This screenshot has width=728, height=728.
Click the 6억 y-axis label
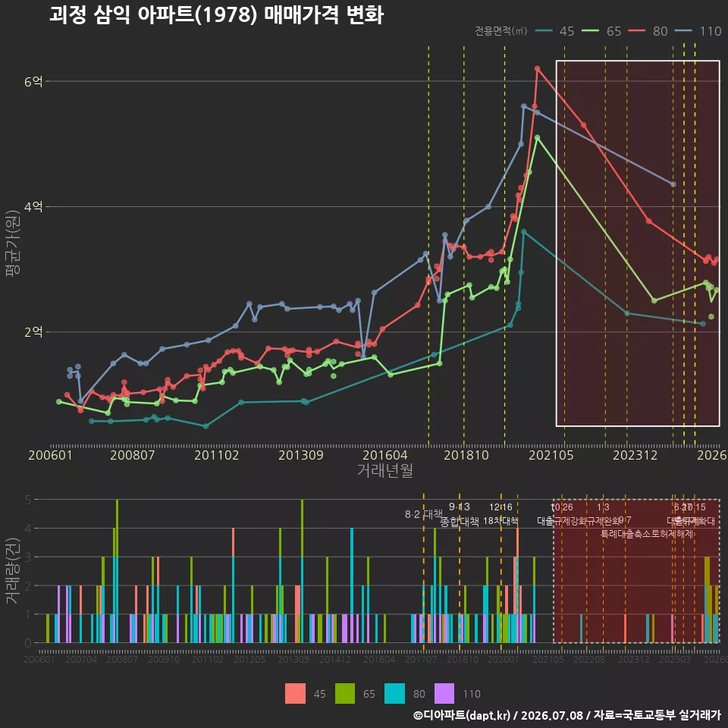click(x=33, y=82)
